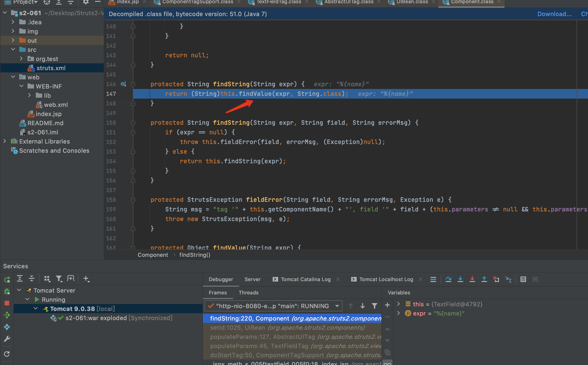The height and width of the screenshot is (365, 588).
Task: Collapse the Tomcat Server node
Action: point(19,290)
